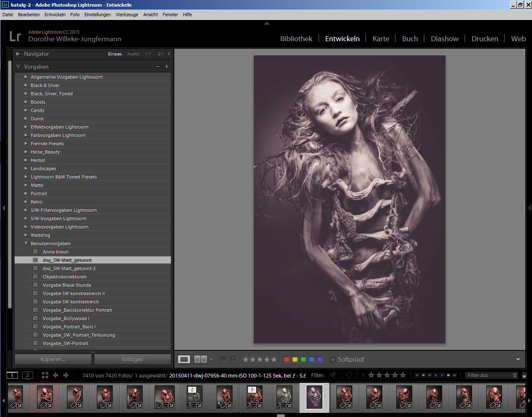Apply red color label in toolbar
Viewport: 532px width, 417px height.
tap(287, 359)
